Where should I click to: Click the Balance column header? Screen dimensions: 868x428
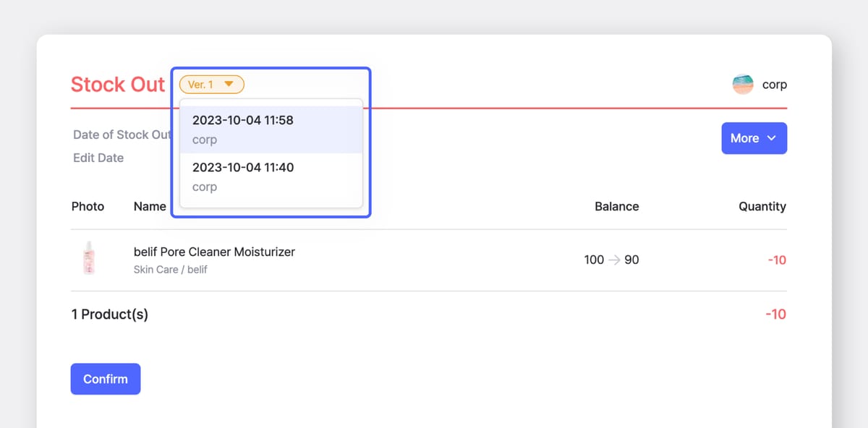617,206
